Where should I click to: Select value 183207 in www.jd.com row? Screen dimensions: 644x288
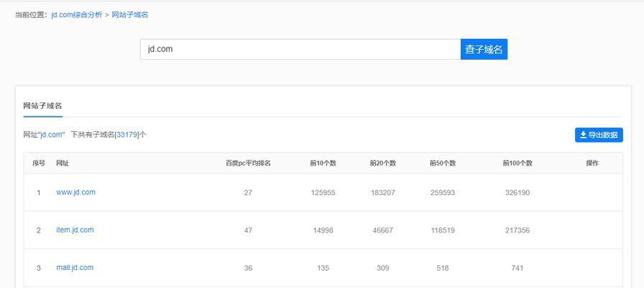point(383,192)
